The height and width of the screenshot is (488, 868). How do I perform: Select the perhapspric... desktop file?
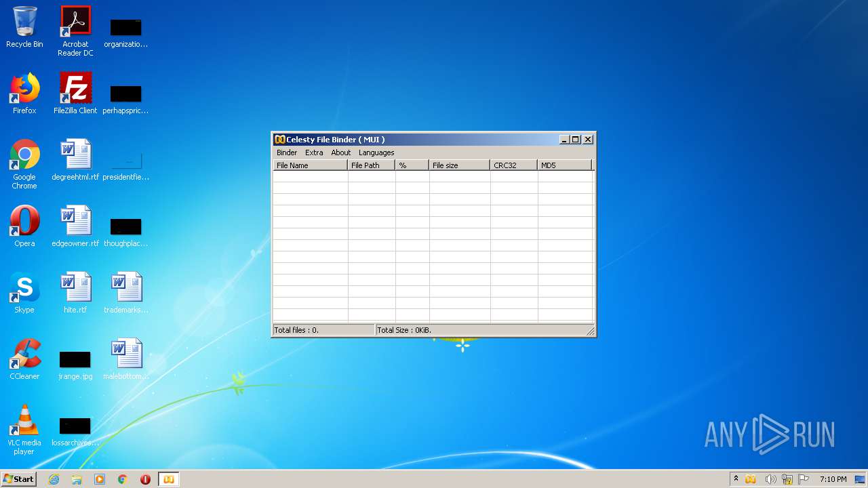(126, 99)
